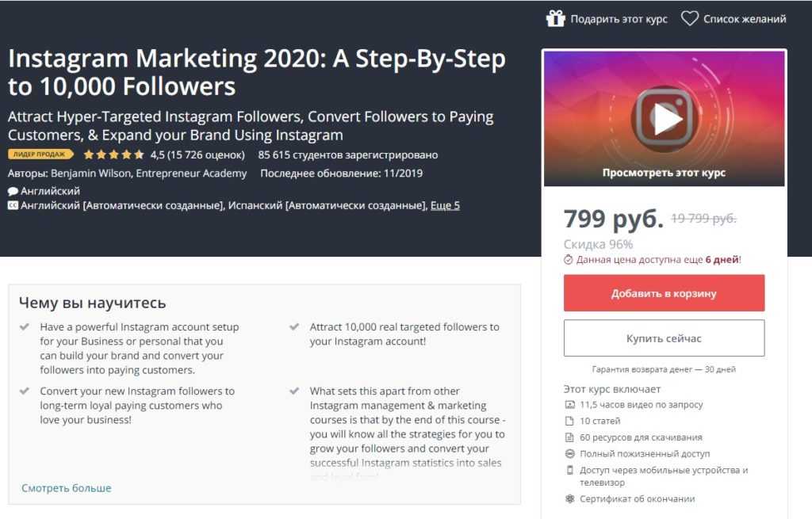Click the alarm clock icon by price deadline

pos(569,259)
